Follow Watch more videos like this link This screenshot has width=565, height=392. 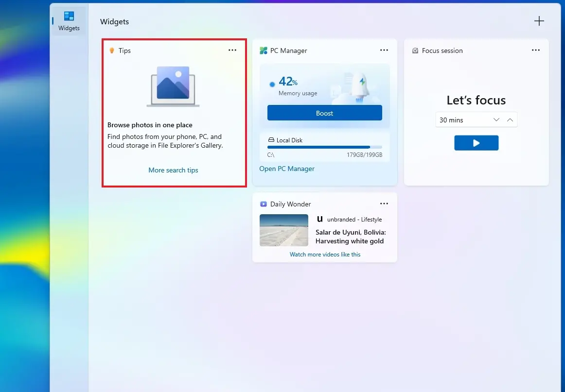point(325,254)
